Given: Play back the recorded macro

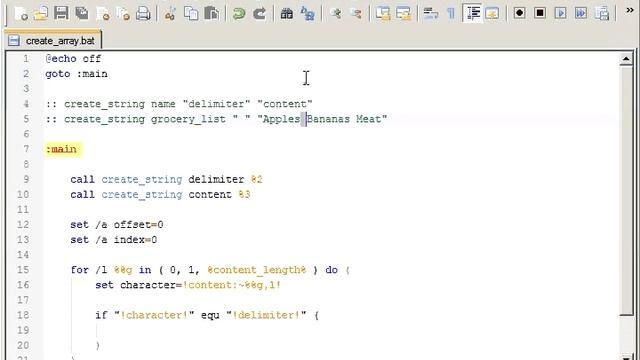Looking at the screenshot, I should tap(560, 13).
